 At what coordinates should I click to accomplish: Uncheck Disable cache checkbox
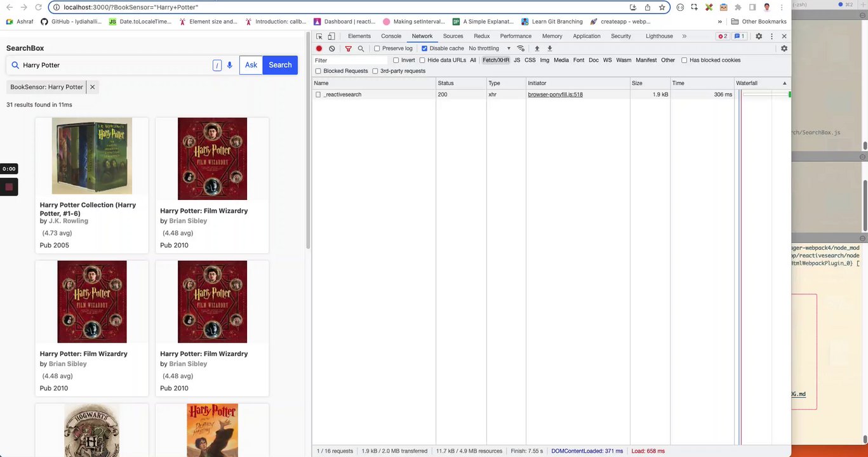[424, 48]
